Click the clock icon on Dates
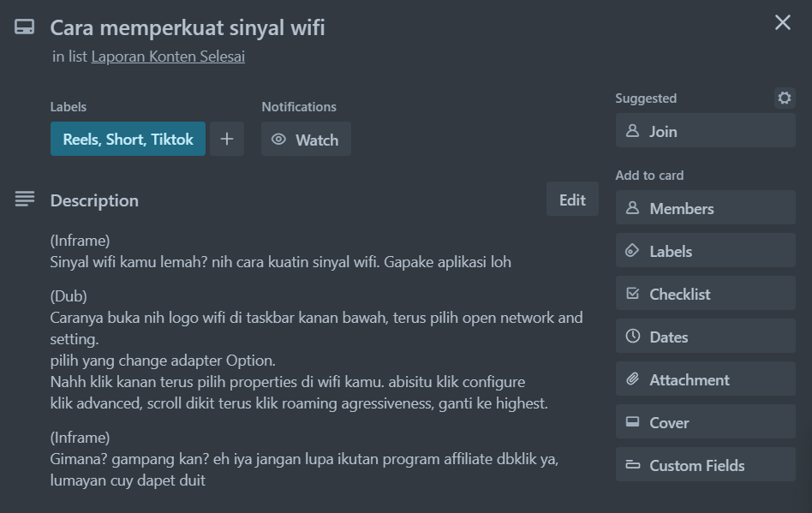The height and width of the screenshot is (513, 812). (633, 337)
